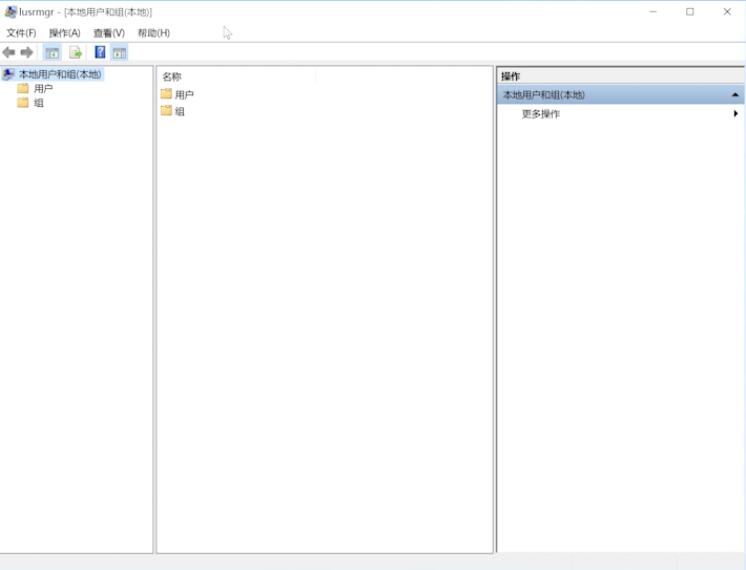Open the 文件(F) menu
Image resolution: width=746 pixels, height=570 pixels.
pyautogui.click(x=21, y=33)
